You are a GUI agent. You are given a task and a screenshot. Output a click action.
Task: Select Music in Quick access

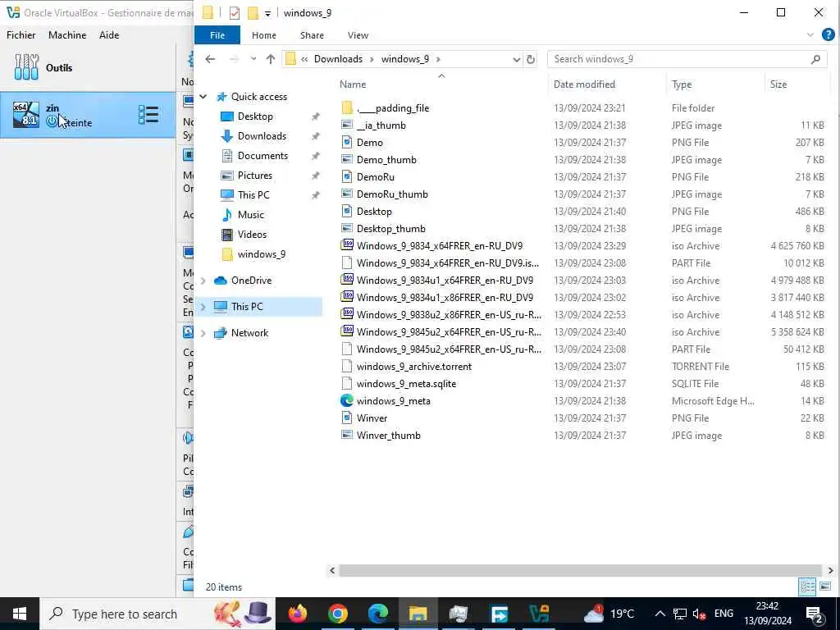(x=251, y=215)
